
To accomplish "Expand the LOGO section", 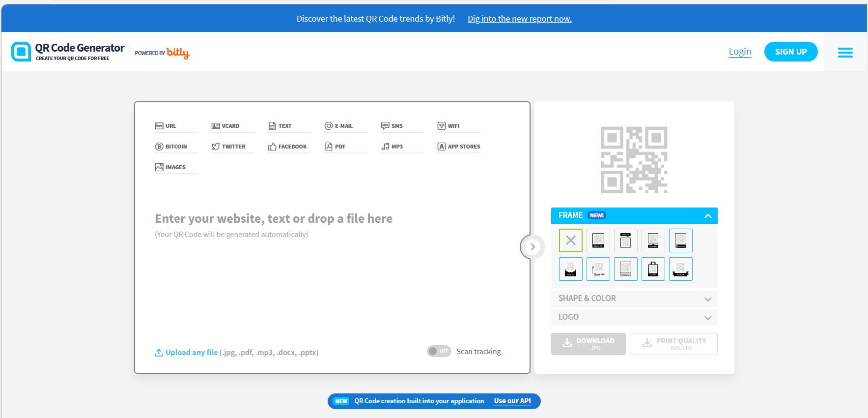I will [x=634, y=317].
